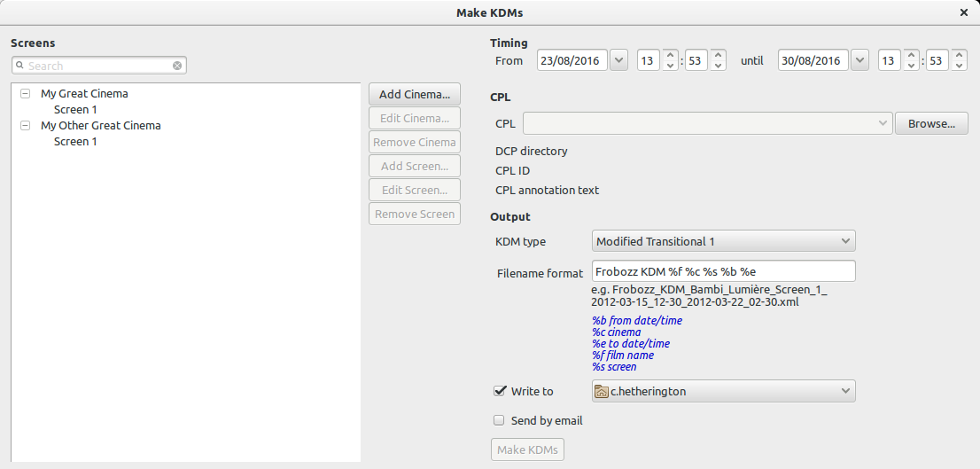
Task: Decrease the until hour value
Action: (911, 66)
